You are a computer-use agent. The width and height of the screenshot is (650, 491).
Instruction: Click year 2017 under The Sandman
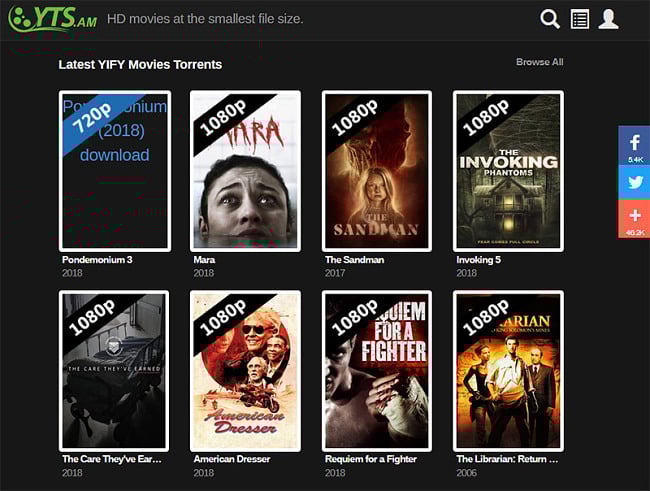(335, 273)
